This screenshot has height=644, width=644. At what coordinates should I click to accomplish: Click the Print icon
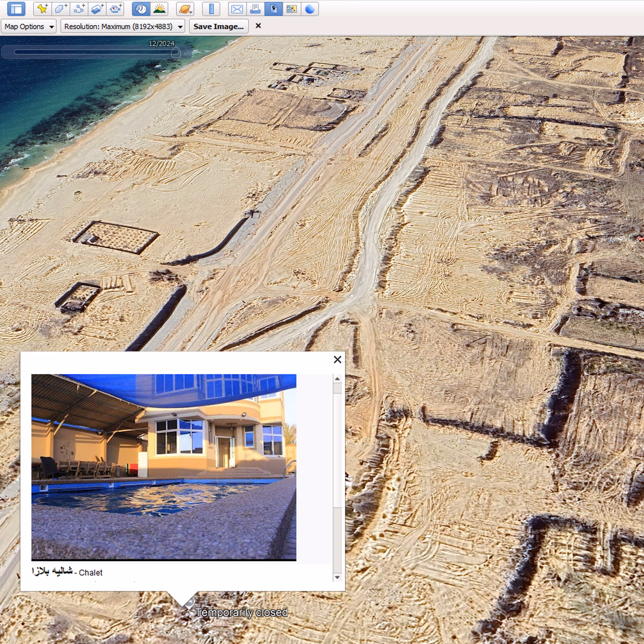point(255,9)
